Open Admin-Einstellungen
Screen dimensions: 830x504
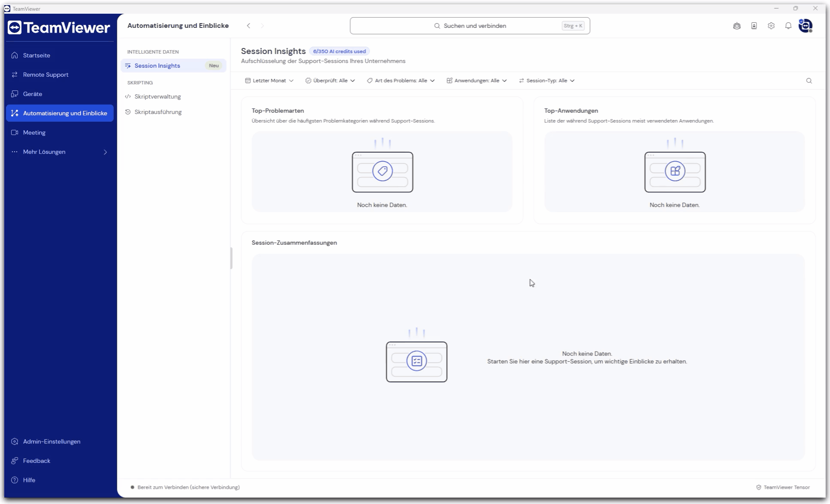coord(60,441)
